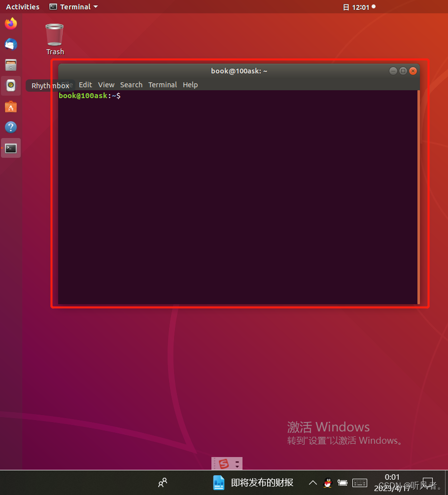Click Activities in the top bar

click(23, 6)
